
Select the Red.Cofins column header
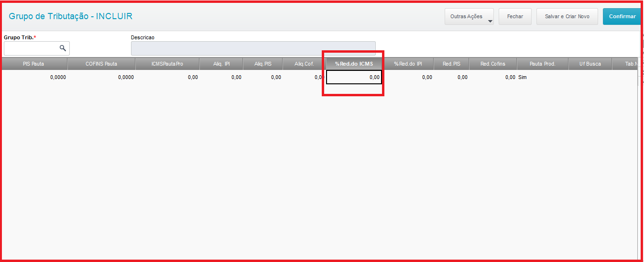tap(493, 64)
